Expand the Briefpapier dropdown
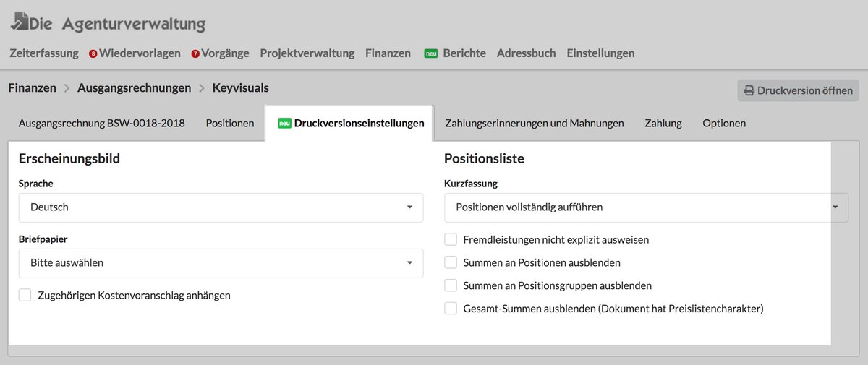This screenshot has height=365, width=868. (x=221, y=263)
